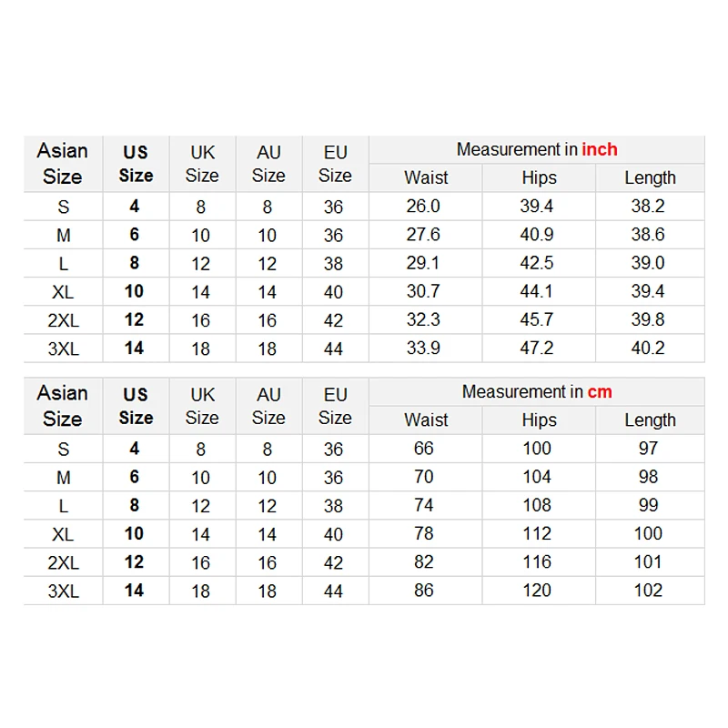Select hips value 120 in cm table
The width and height of the screenshot is (728, 728).
537,590
